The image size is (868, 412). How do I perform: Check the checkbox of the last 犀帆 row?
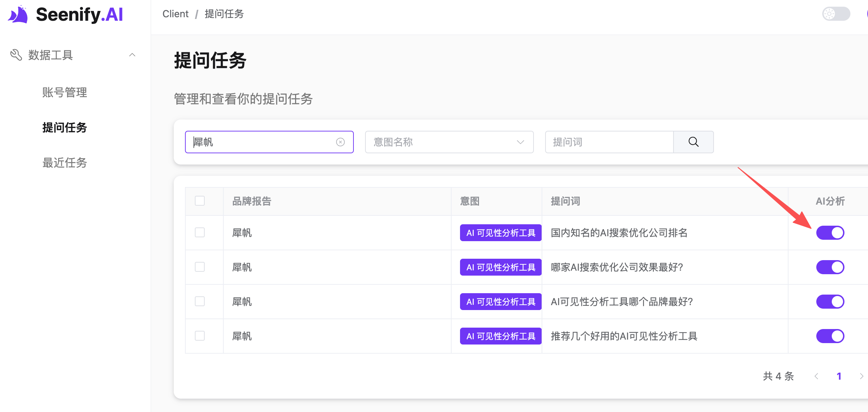[x=200, y=336]
